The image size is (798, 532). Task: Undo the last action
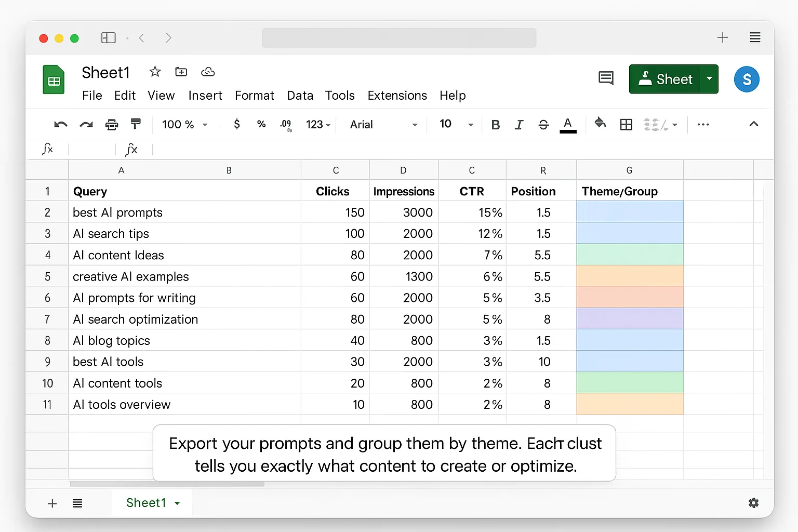coord(60,125)
